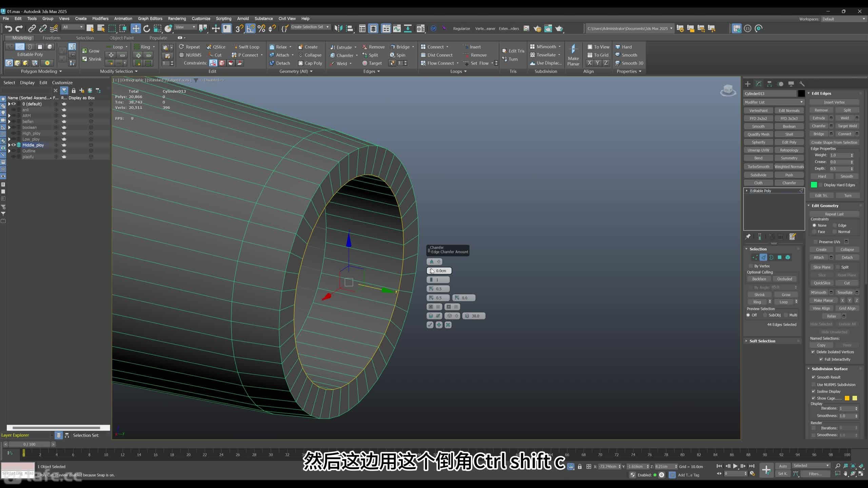The height and width of the screenshot is (488, 868).
Task: Click Create Shape From Selection button
Action: [834, 143]
